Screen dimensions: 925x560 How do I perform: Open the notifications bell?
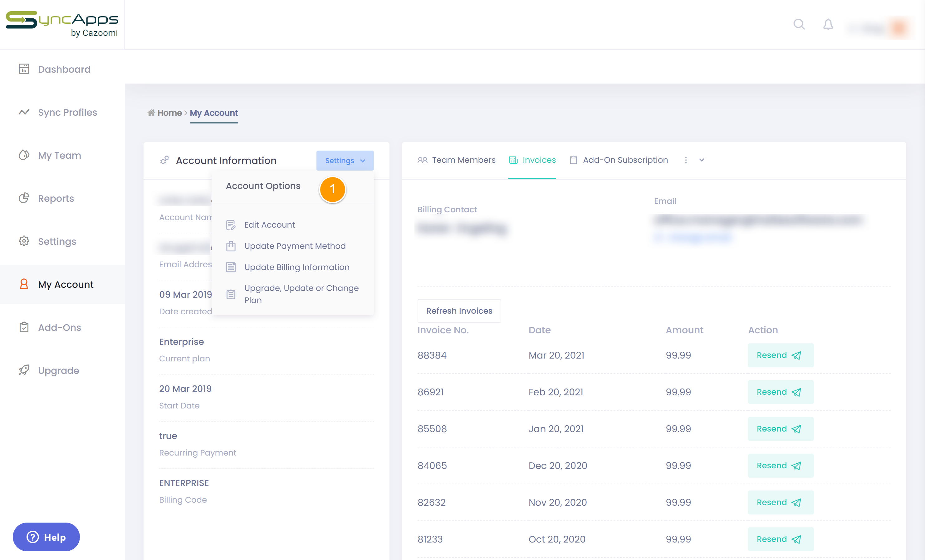tap(828, 24)
